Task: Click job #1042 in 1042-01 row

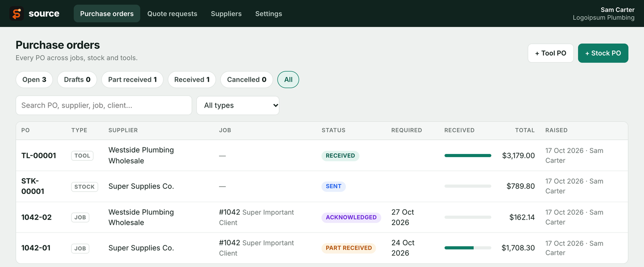Action: coord(230,243)
